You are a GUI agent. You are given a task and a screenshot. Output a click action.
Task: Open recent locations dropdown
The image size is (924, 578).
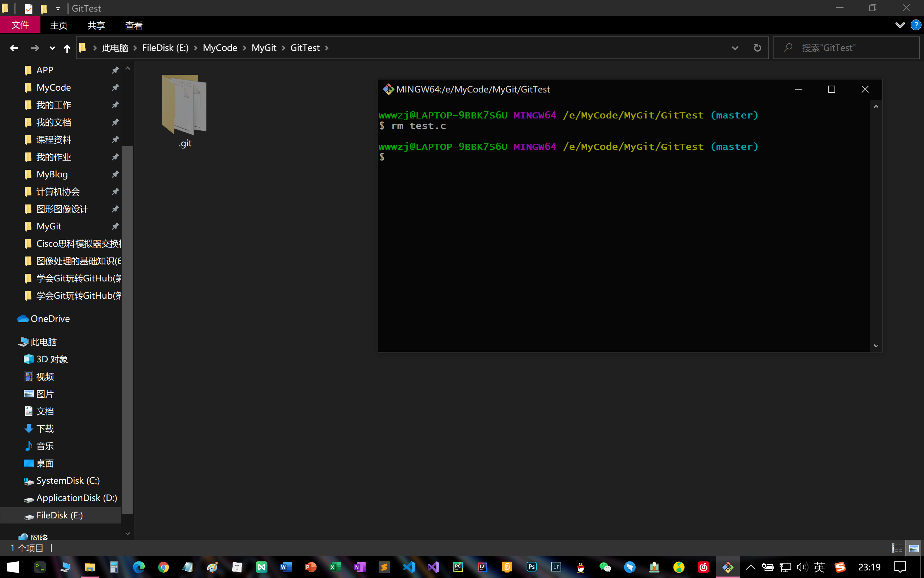tap(52, 48)
